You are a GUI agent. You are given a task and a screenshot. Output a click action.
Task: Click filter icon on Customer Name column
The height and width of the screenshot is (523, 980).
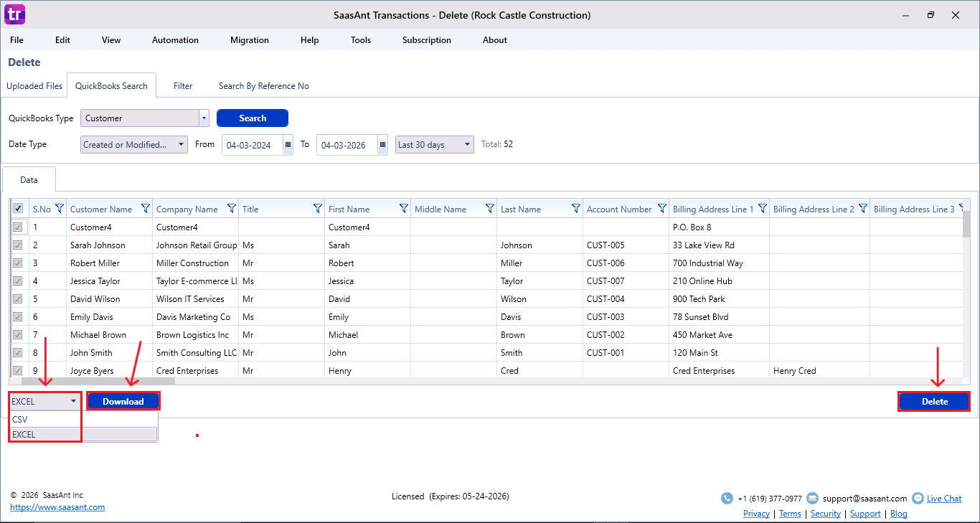(x=146, y=209)
